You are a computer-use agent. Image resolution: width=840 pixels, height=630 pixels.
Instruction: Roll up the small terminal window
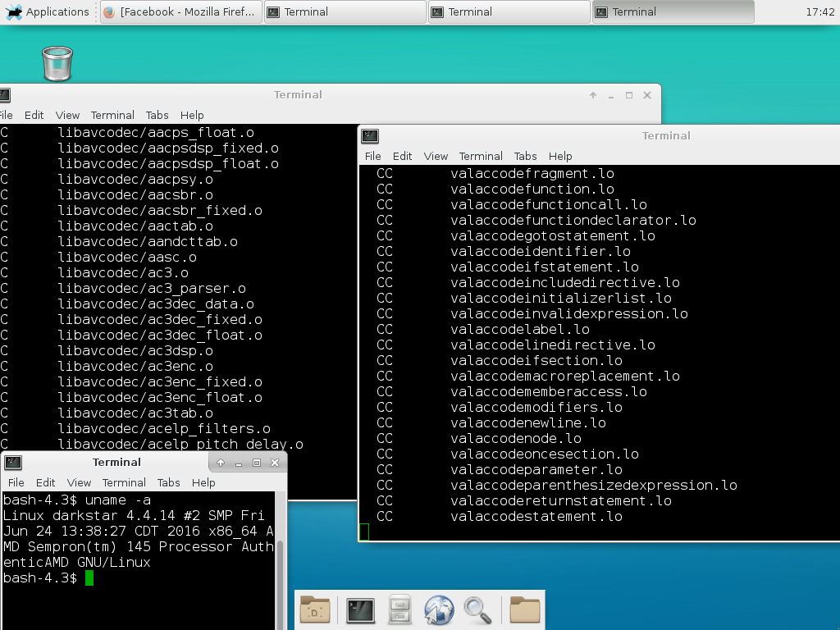tap(220, 463)
